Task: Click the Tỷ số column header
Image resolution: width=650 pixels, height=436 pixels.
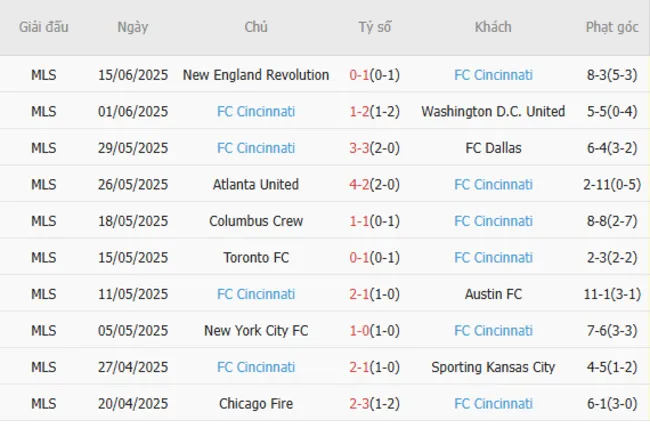Action: (x=375, y=27)
